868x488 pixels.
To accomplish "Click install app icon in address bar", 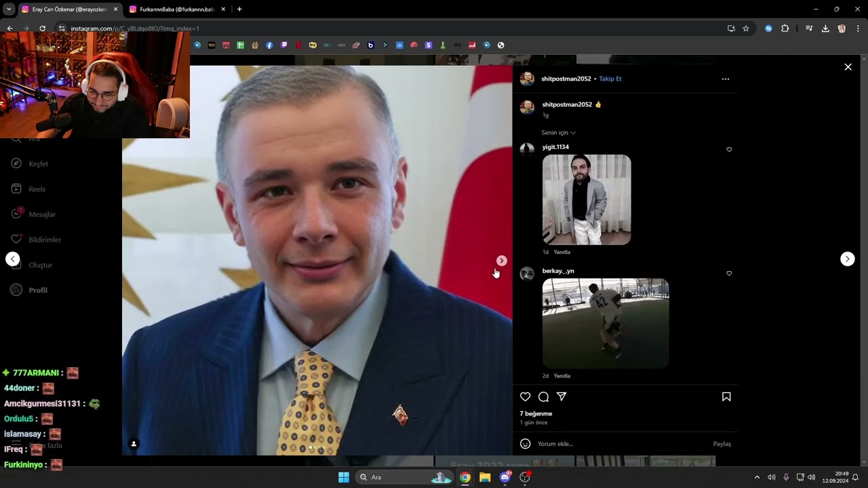I will click(731, 28).
